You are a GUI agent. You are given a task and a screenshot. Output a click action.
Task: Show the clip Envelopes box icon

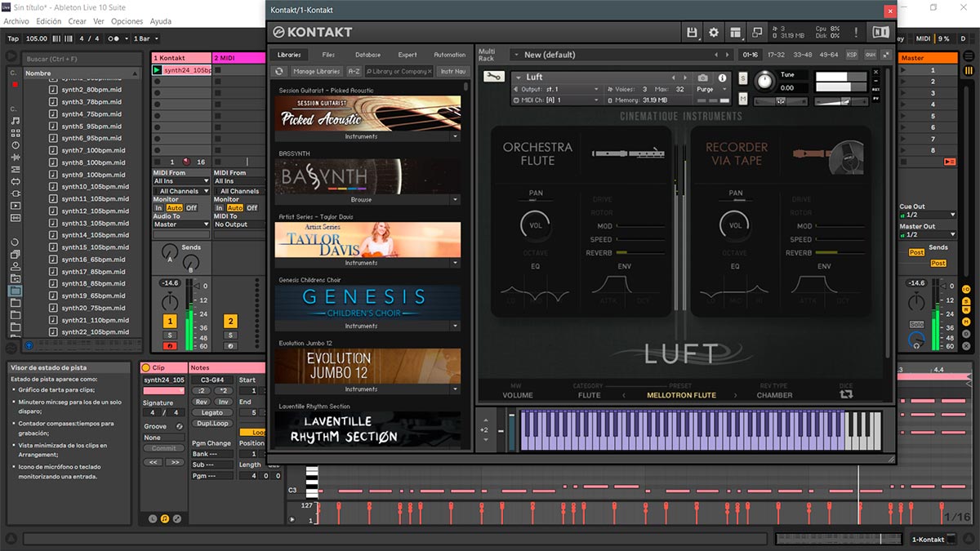177,518
